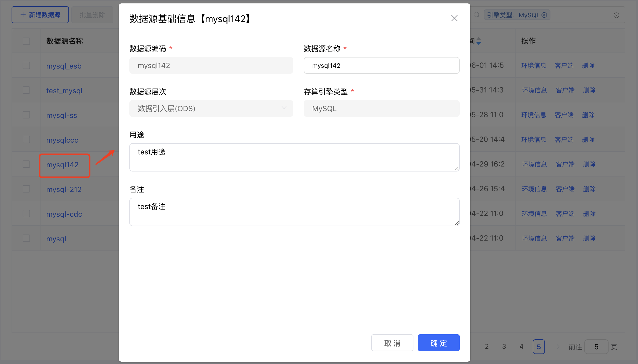The width and height of the screenshot is (638, 364).
Task: Click the 用途 textarea resize handle
Action: point(457,169)
